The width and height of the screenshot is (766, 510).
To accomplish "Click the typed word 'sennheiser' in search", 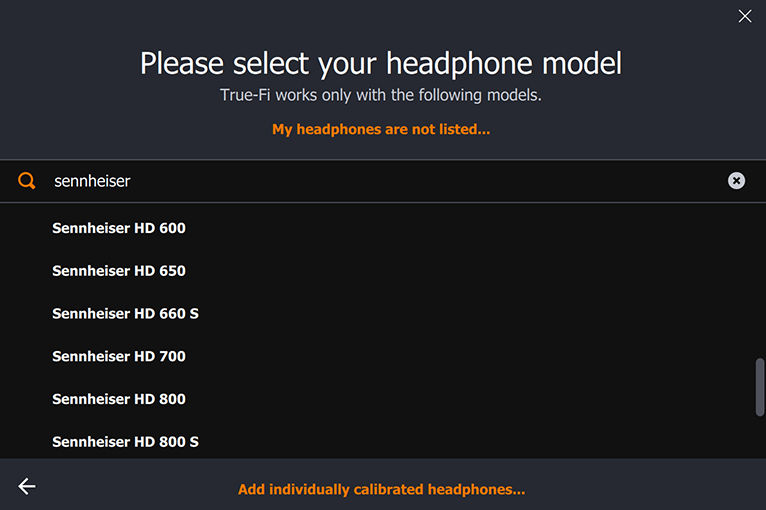I will (x=92, y=181).
